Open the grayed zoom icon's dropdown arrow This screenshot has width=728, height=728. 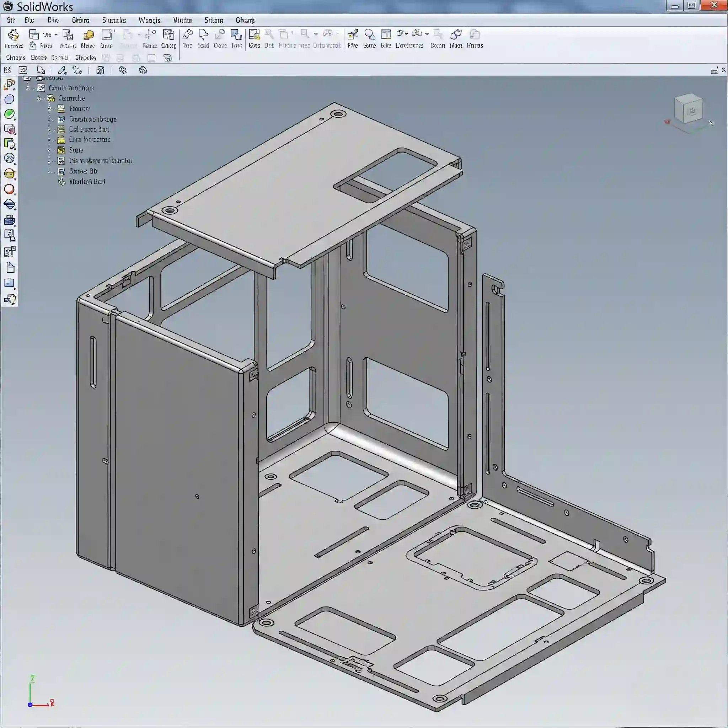316,34
